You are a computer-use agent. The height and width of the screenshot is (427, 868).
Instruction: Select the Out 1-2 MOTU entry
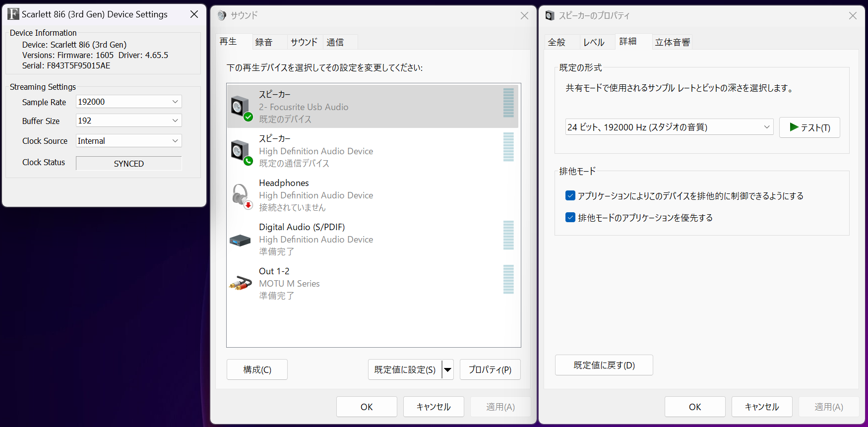372,283
